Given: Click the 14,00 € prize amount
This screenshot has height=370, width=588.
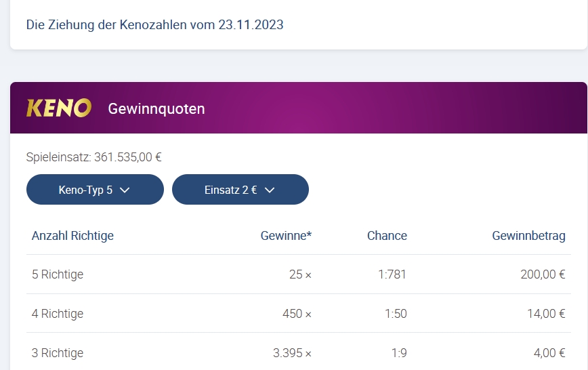Looking at the screenshot, I should coord(546,314).
